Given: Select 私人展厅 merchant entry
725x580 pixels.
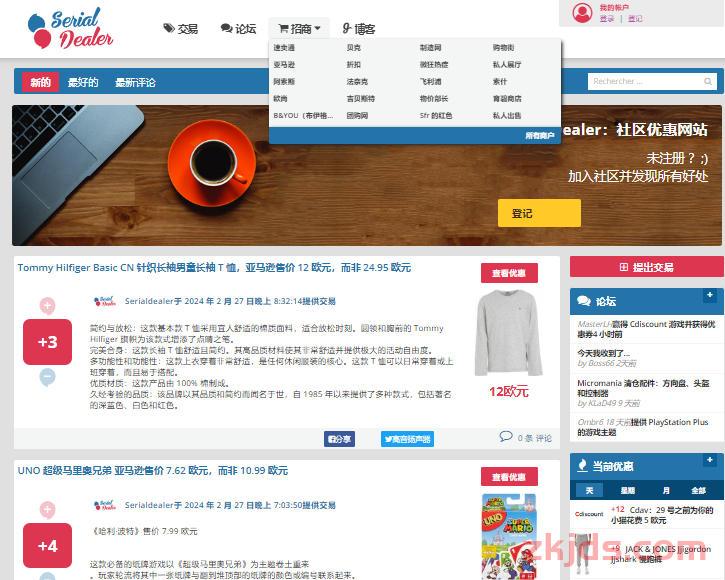Looking at the screenshot, I should click(x=507, y=65).
